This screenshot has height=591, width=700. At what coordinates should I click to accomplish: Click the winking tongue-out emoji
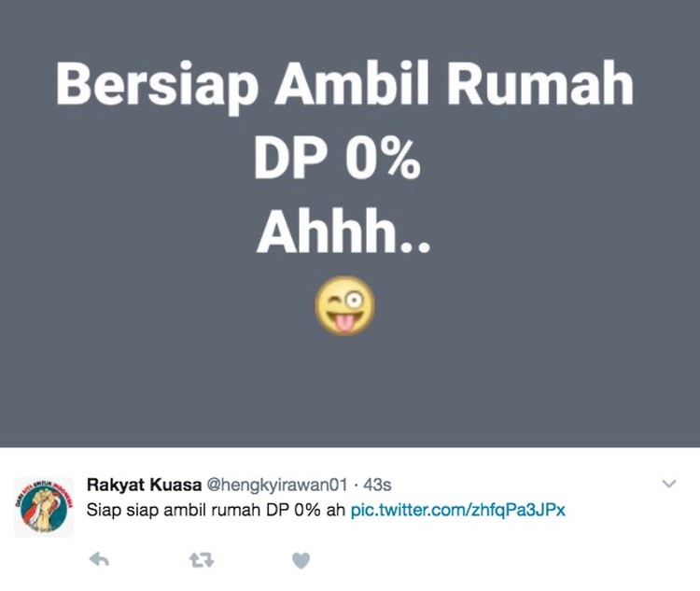(345, 305)
